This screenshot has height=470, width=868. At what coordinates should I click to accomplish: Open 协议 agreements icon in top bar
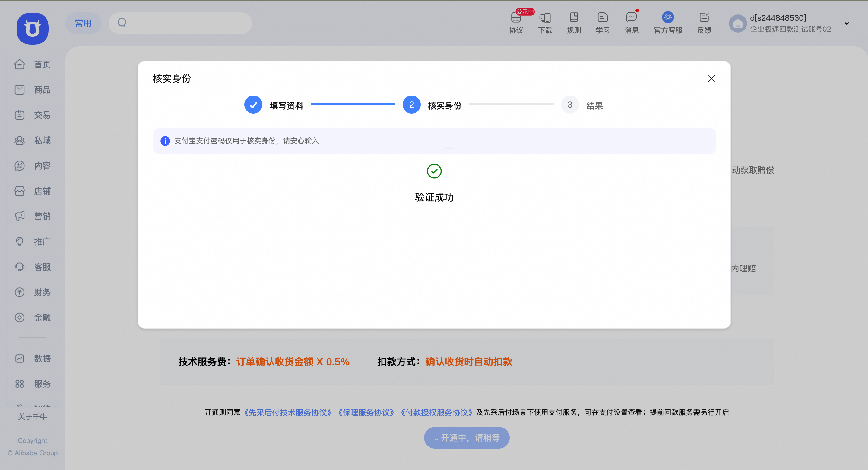click(x=516, y=17)
